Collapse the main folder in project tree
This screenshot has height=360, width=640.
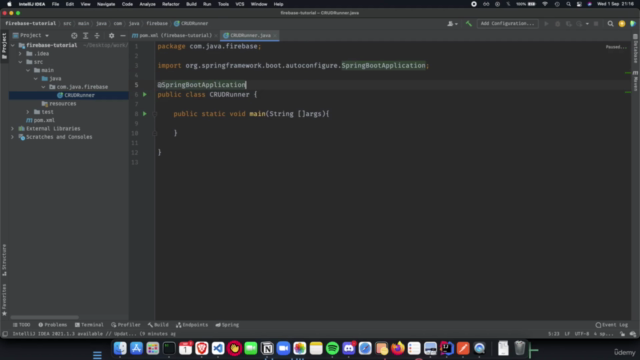click(28, 70)
